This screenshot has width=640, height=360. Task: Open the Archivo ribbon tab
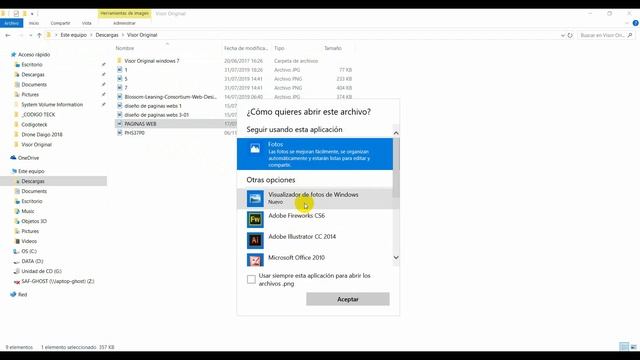coord(11,23)
